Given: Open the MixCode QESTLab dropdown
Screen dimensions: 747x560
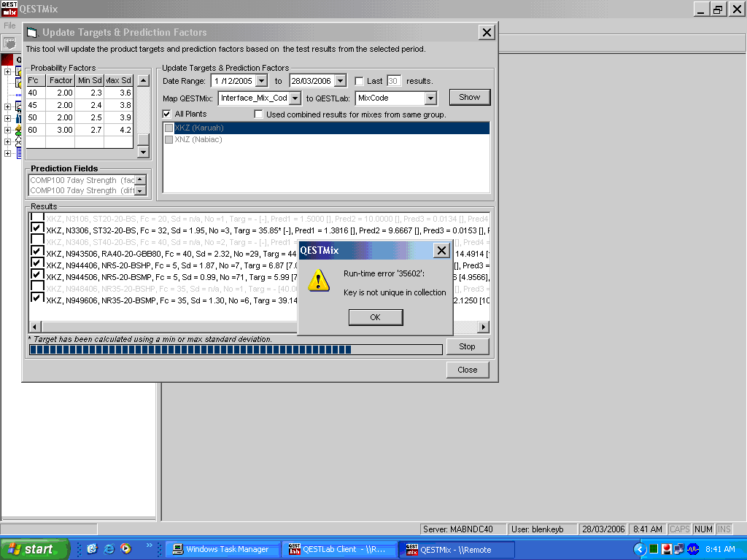Looking at the screenshot, I should [x=430, y=98].
